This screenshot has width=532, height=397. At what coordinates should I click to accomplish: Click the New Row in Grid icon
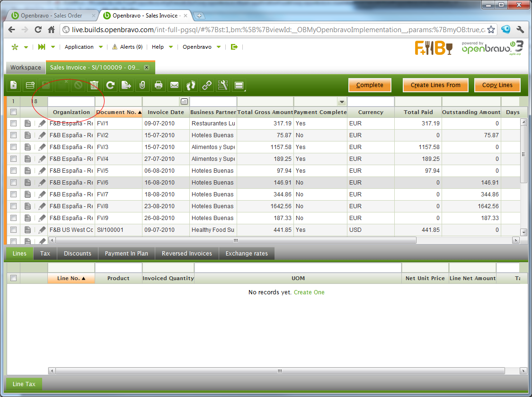30,85
